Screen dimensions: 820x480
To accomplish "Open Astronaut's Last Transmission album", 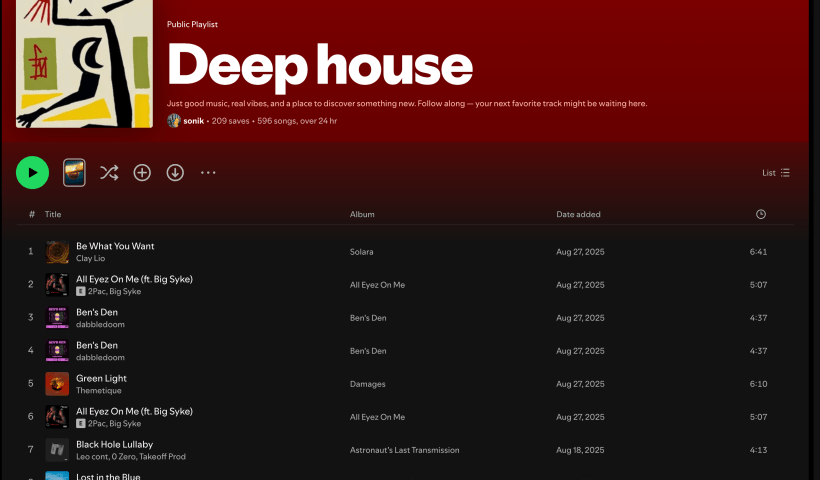I will [x=404, y=450].
